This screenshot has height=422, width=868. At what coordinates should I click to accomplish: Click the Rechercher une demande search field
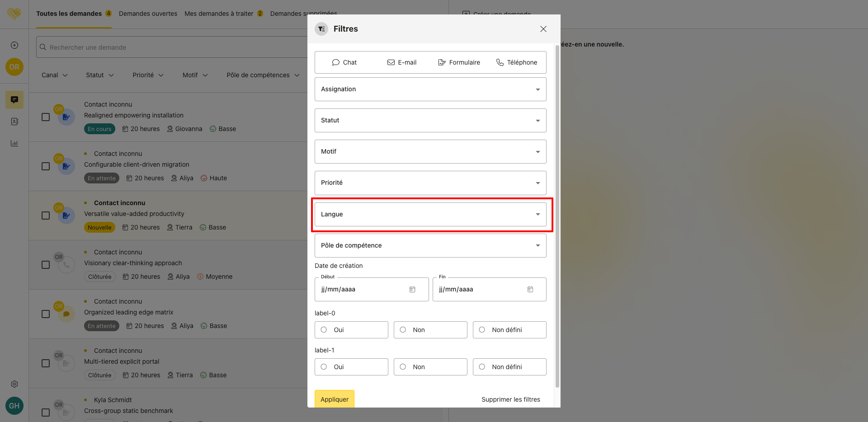(x=172, y=47)
